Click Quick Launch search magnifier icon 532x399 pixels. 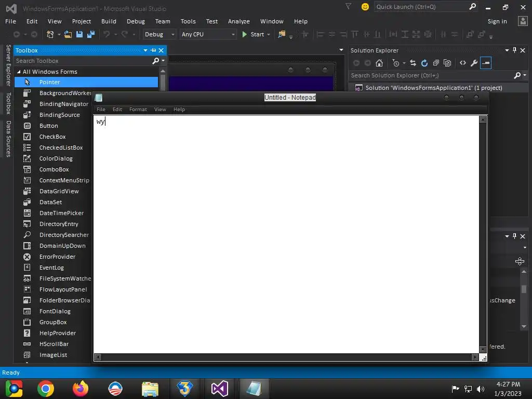(472, 6)
